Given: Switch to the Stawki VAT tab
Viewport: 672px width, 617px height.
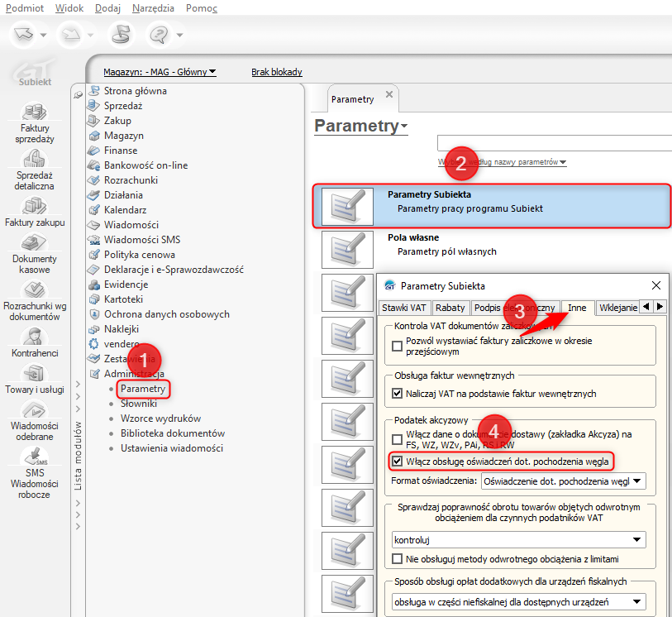Looking at the screenshot, I should pyautogui.click(x=404, y=308).
